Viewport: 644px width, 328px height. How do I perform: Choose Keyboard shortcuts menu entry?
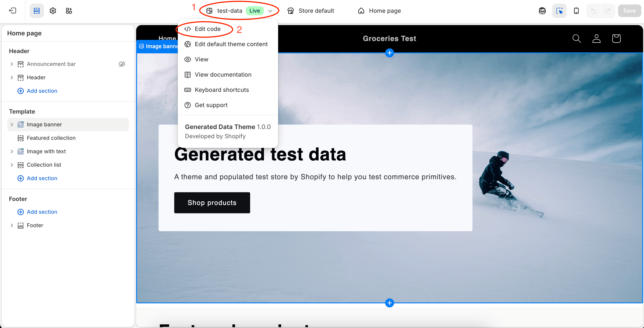click(x=221, y=90)
